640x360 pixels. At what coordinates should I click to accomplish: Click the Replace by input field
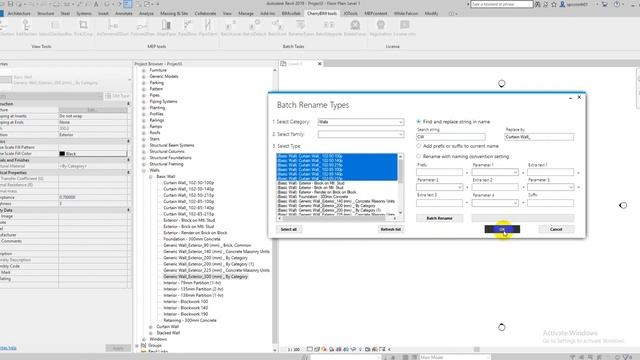point(539,137)
